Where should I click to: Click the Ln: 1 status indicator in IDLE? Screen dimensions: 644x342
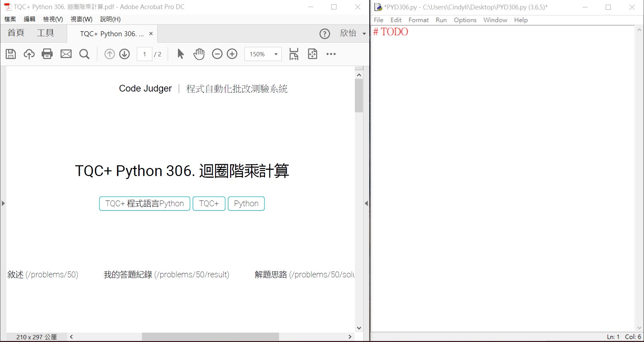613,337
